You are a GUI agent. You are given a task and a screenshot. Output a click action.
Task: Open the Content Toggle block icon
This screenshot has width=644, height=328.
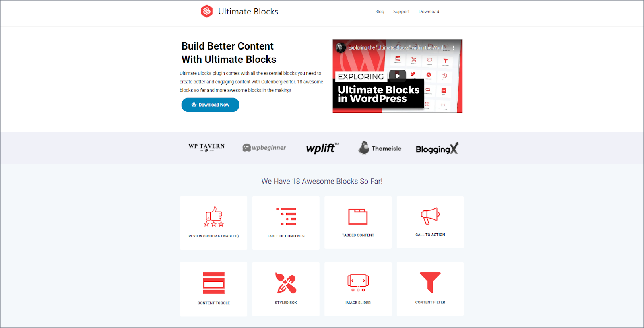point(214,283)
